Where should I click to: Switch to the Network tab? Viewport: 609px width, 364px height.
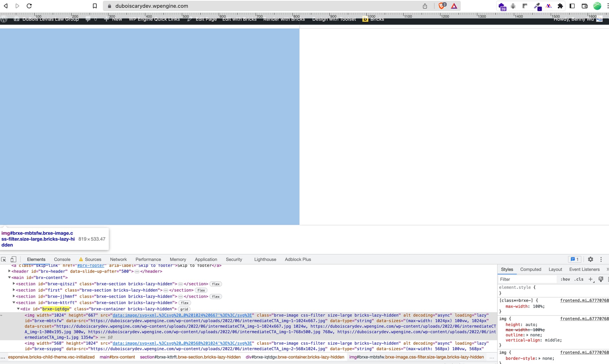click(x=118, y=259)
